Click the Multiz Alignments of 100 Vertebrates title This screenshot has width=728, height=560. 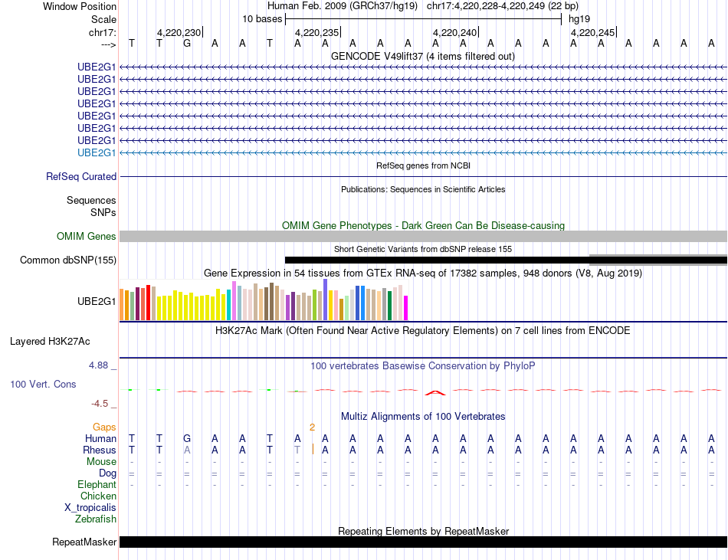pos(423,416)
